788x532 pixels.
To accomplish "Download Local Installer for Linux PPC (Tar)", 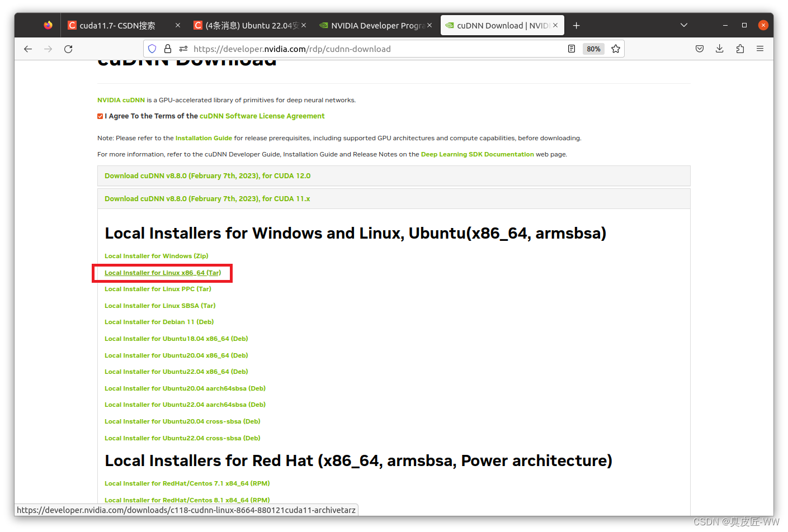I will (x=158, y=289).
